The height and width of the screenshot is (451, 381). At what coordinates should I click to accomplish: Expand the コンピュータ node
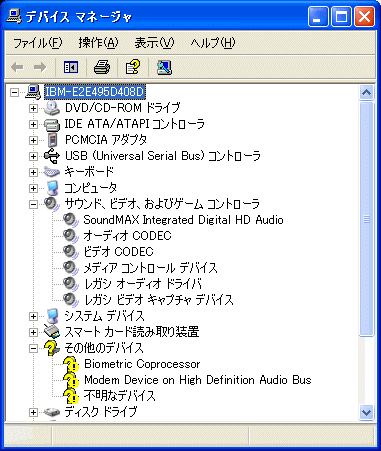point(33,188)
